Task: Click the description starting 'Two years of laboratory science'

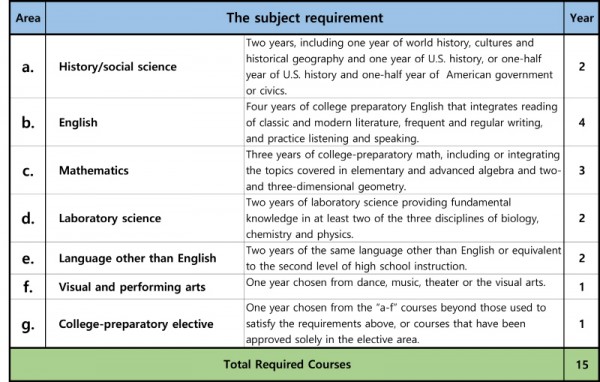Action: click(404, 218)
